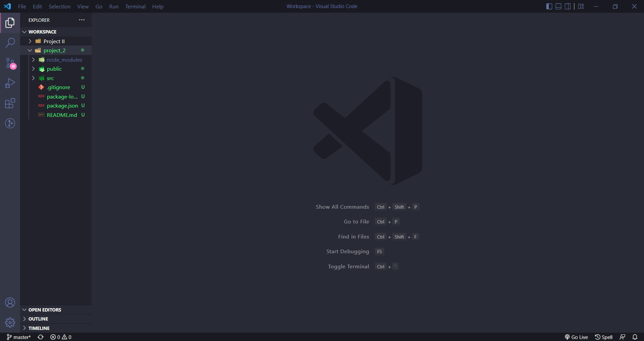Open the Run menu
Image resolution: width=644 pixels, height=341 pixels.
[114, 6]
